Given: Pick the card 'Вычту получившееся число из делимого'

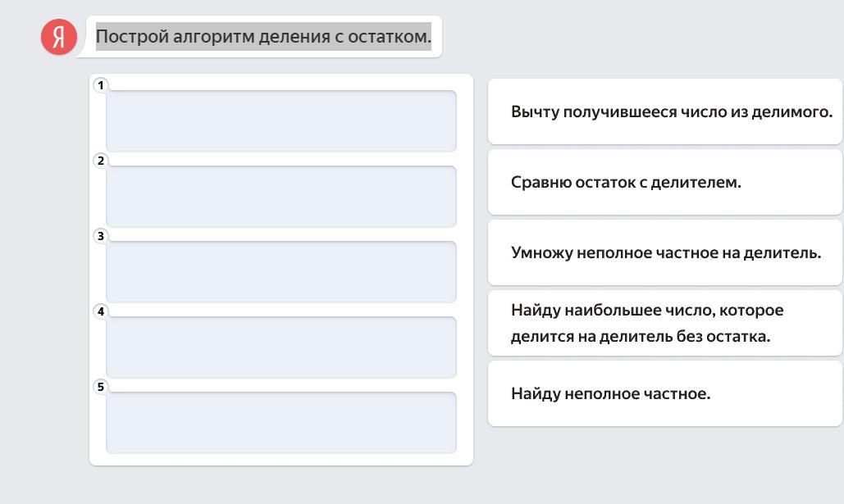Looking at the screenshot, I should tap(665, 111).
